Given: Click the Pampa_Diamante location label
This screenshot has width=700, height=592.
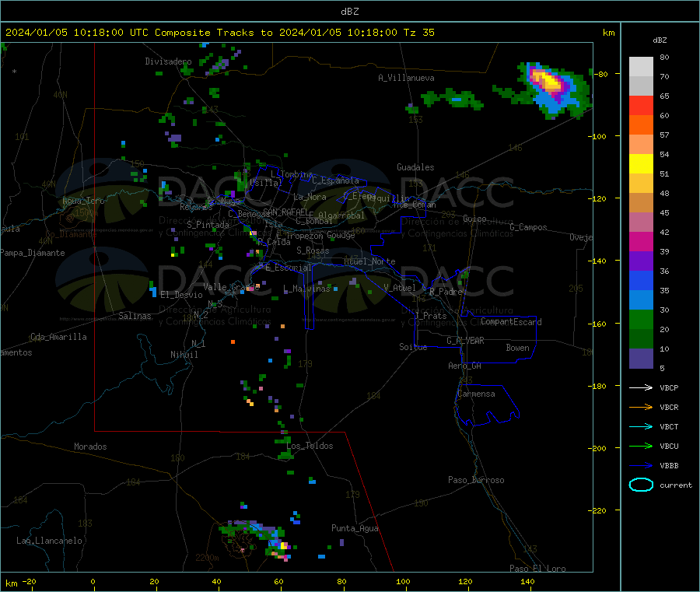Looking at the screenshot, I should (x=33, y=253).
